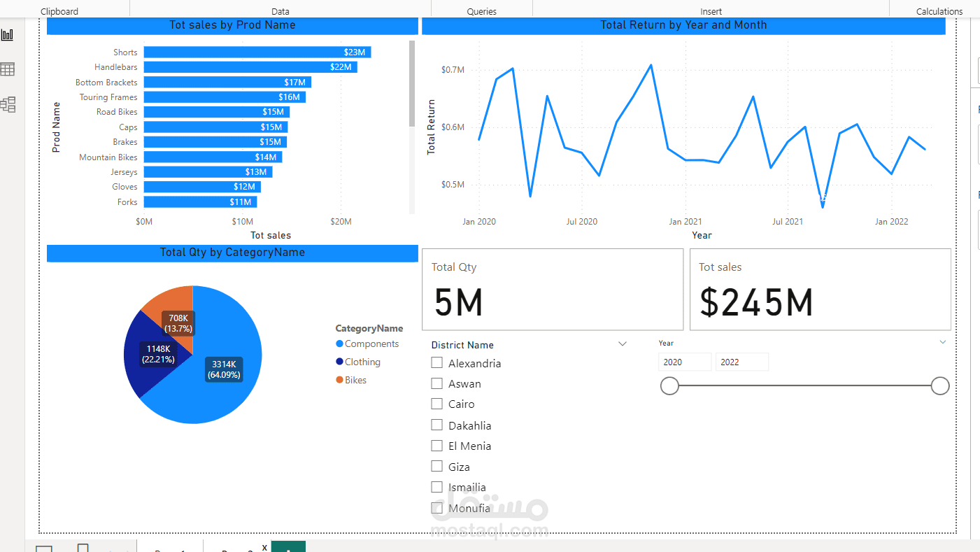Select the Tot sales card showing $245M
The width and height of the screenshot is (980, 552).
click(820, 289)
